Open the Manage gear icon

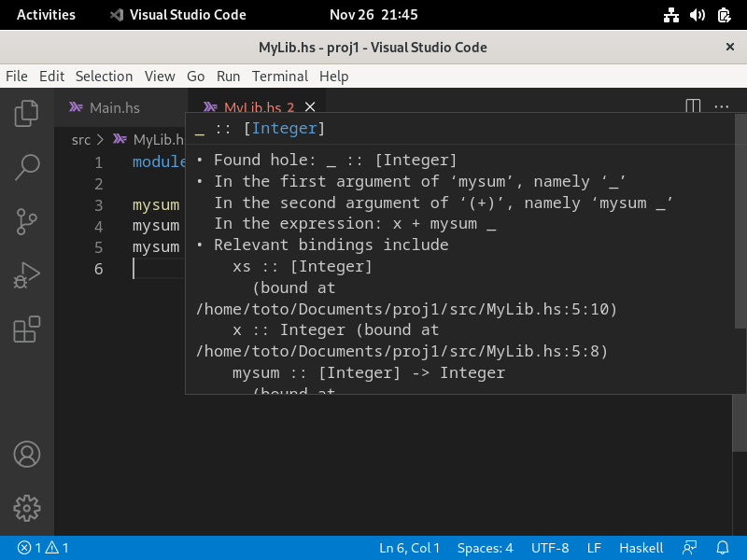(26, 508)
